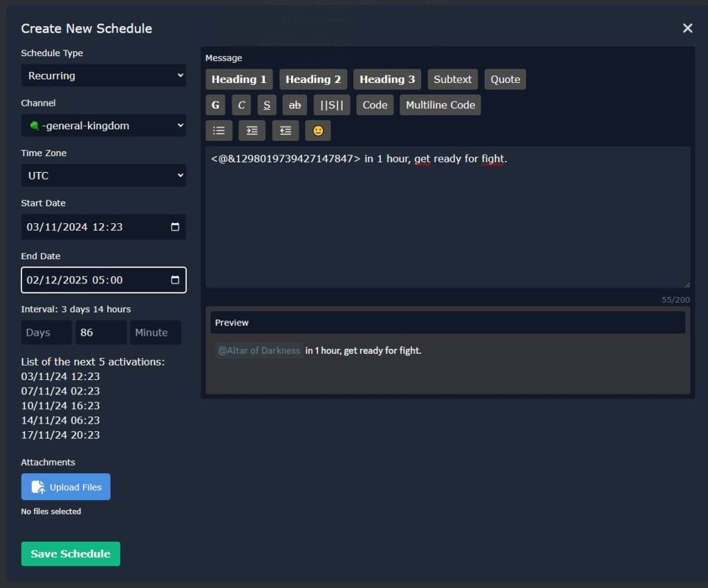708x588 pixels.
Task: Apply Heading 1 formatting
Action: tap(239, 79)
